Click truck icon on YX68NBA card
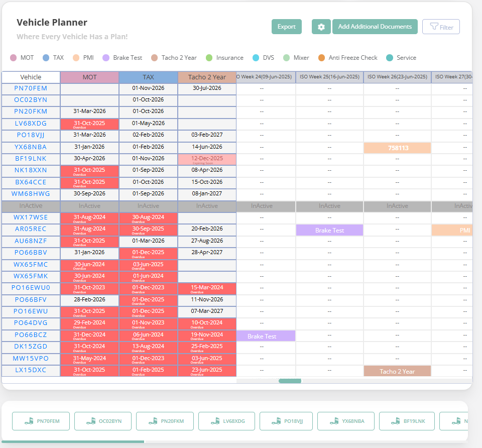Screen dimensions: 482x448 pyautogui.click(x=333, y=421)
